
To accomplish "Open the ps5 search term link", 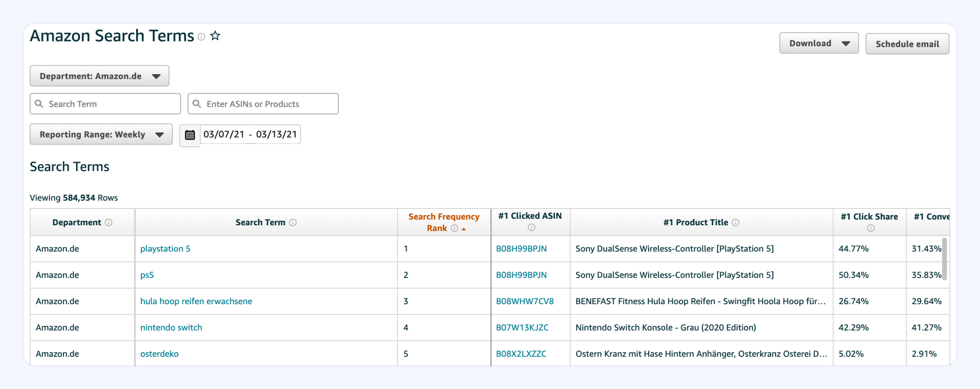I will 147,275.
